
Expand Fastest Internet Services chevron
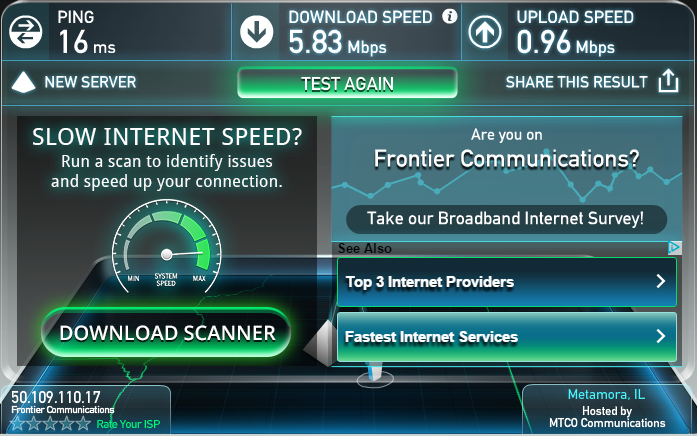pos(661,336)
